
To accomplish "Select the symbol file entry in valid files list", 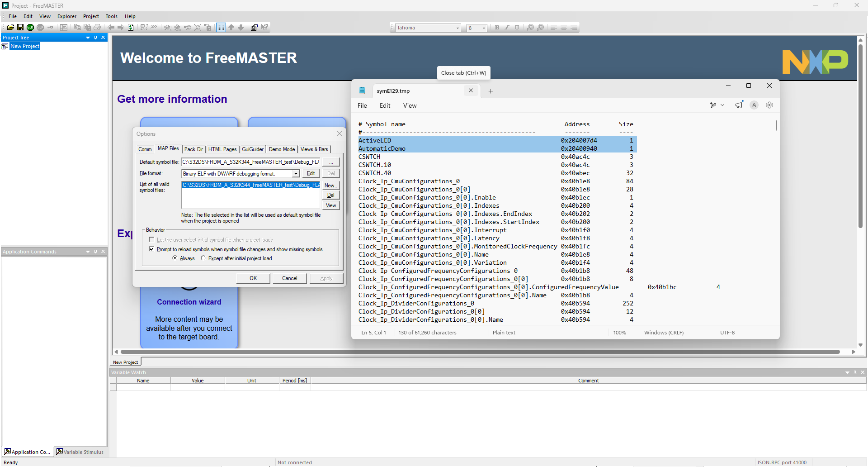I will [250, 185].
